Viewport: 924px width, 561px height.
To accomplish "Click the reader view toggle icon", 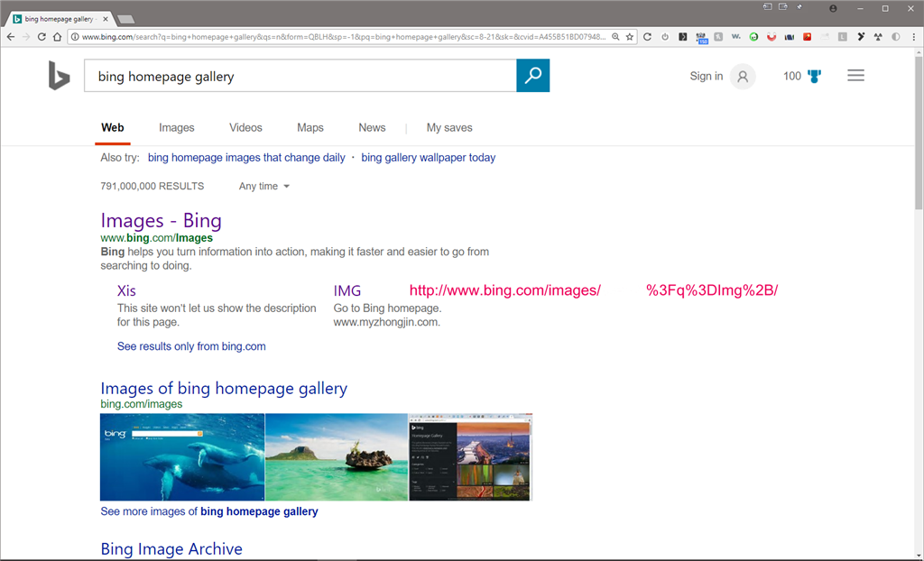I will [x=896, y=37].
